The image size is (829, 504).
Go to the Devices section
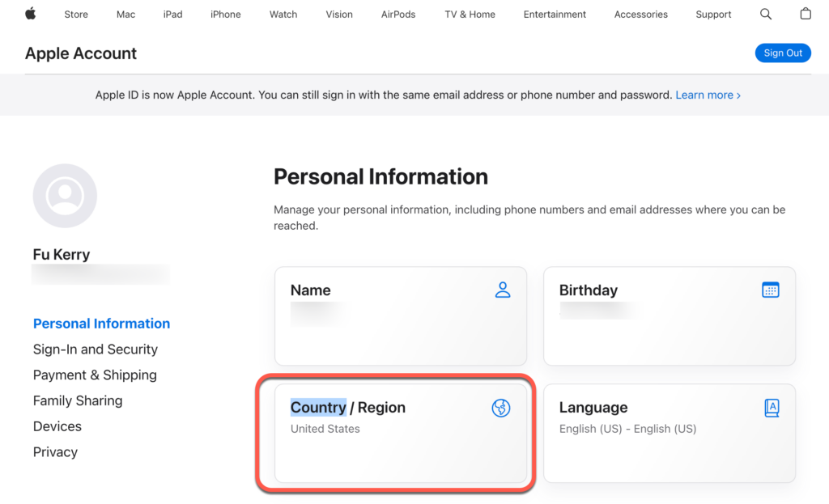57,426
